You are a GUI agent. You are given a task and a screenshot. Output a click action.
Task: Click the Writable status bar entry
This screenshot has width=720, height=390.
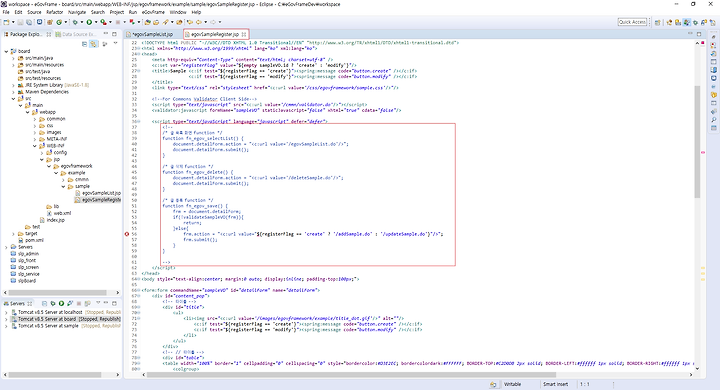pyautogui.click(x=512, y=384)
